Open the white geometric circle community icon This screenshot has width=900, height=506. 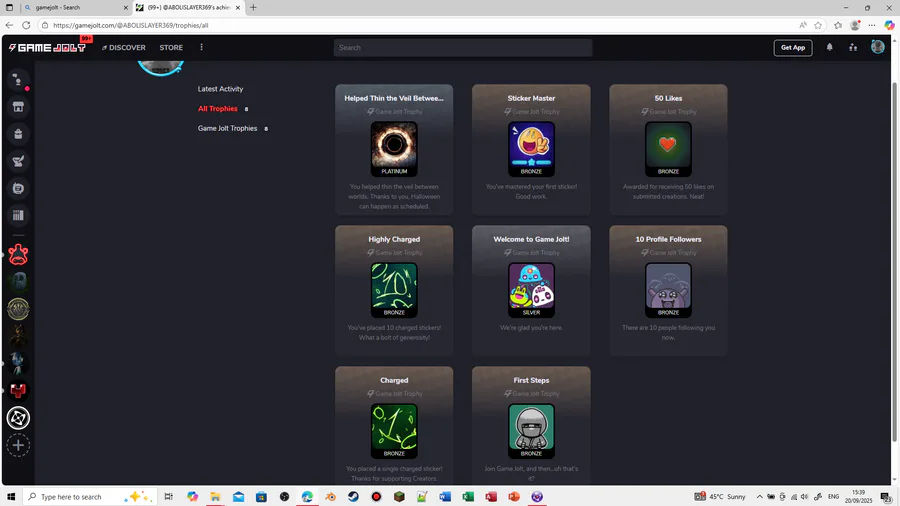click(x=18, y=418)
